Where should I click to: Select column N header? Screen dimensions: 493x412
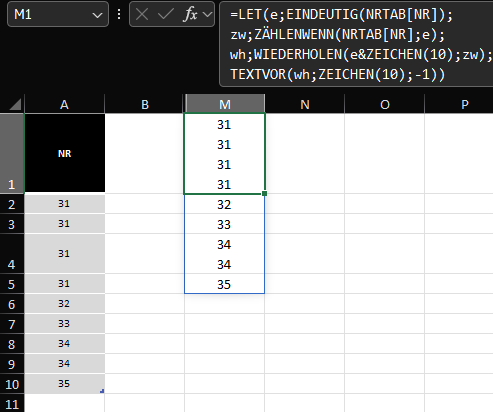[305, 105]
